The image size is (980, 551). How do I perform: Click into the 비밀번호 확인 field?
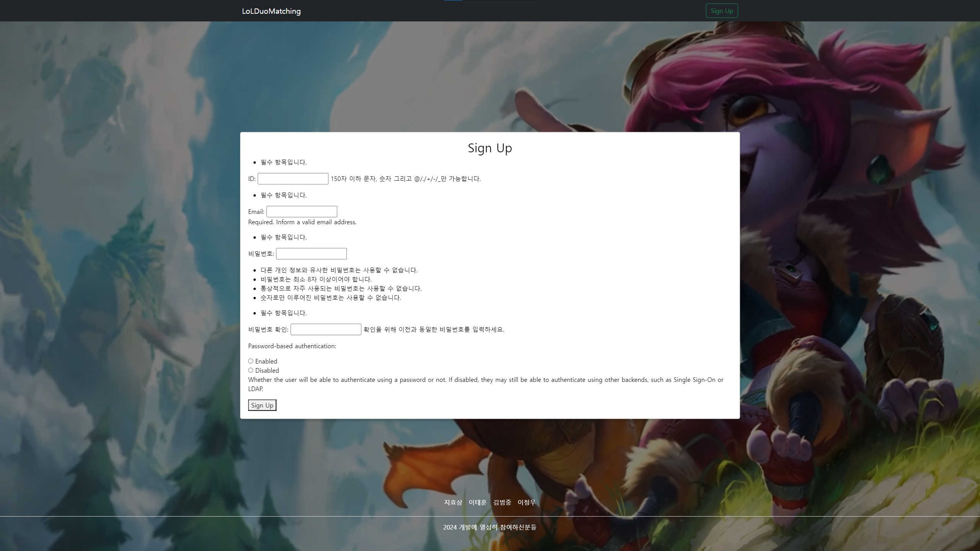coord(326,329)
